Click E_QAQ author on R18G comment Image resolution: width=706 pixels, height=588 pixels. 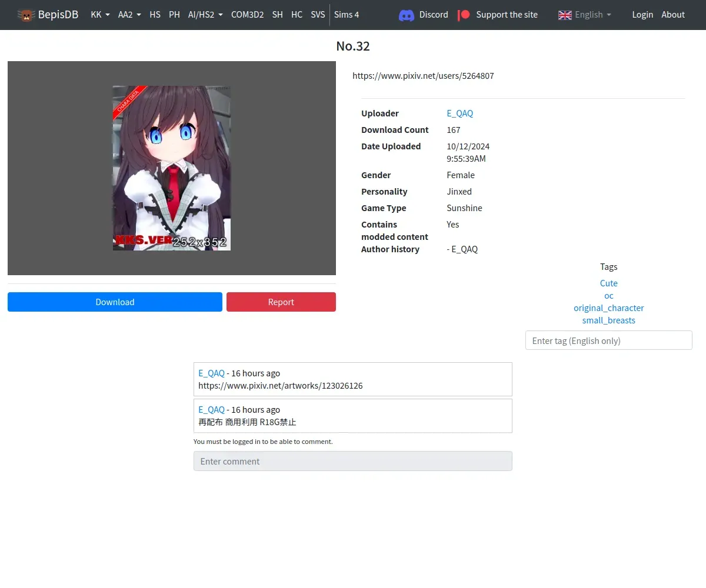pyautogui.click(x=212, y=410)
